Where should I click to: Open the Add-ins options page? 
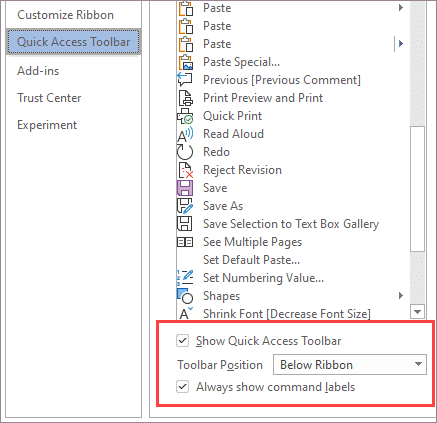pyautogui.click(x=38, y=71)
